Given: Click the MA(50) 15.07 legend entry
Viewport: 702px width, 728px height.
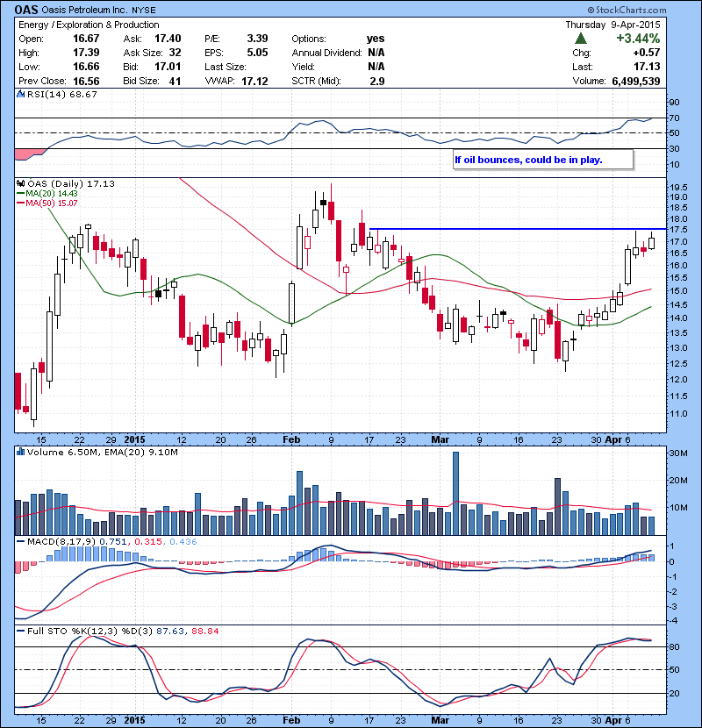Looking at the screenshot, I should 47,203.
